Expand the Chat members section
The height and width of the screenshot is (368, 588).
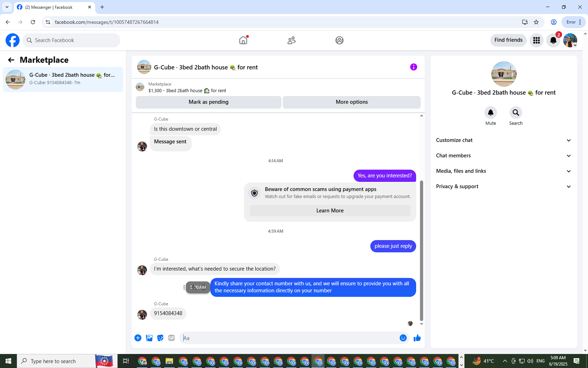coord(504,156)
